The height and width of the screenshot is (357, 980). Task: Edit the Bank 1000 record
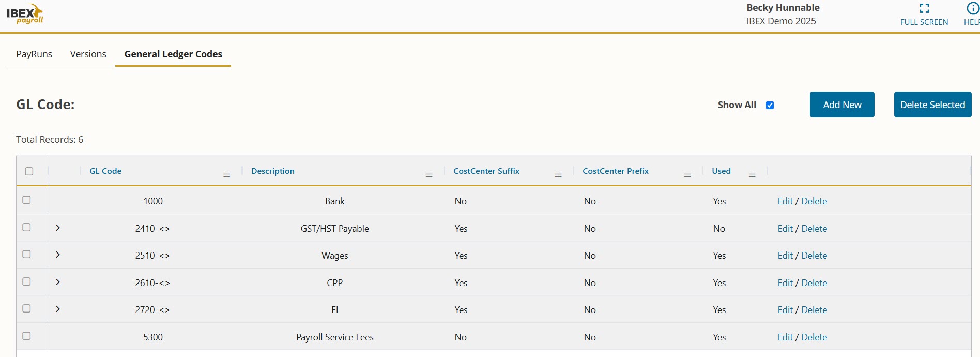click(785, 201)
